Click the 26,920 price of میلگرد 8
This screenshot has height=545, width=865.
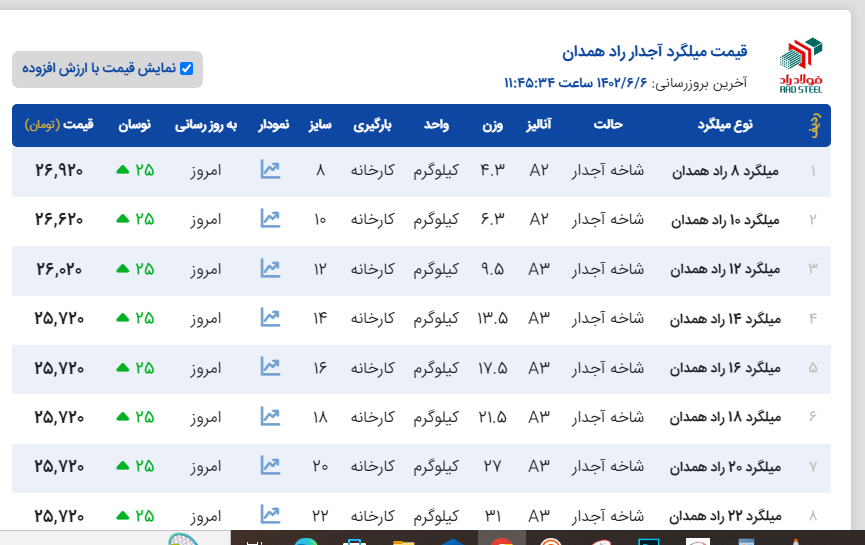(59, 170)
